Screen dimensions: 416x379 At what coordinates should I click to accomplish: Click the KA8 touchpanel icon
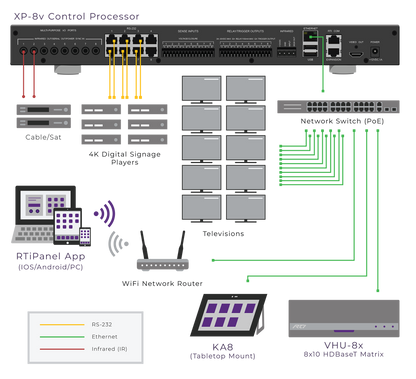(x=229, y=315)
